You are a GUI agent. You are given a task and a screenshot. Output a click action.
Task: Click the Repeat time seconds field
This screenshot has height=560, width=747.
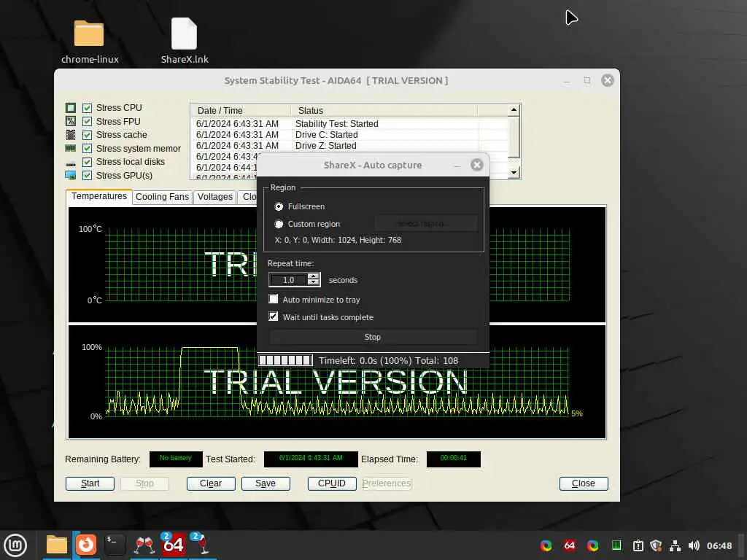coord(289,280)
